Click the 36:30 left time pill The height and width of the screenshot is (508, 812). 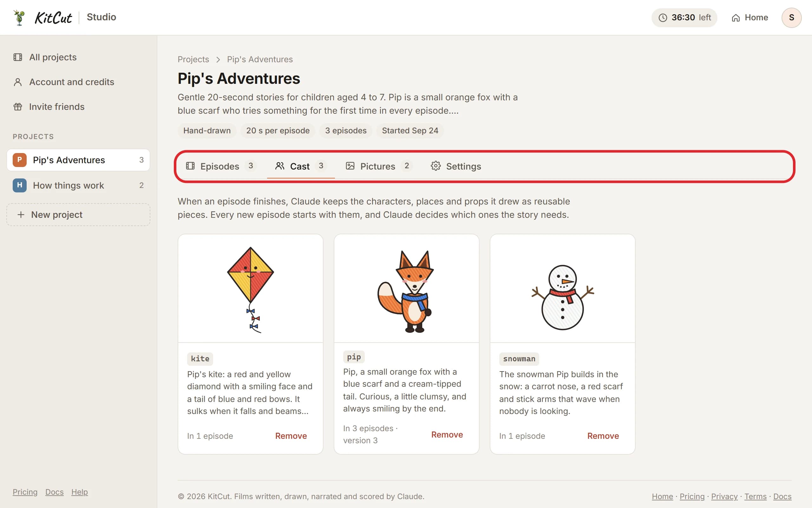pyautogui.click(x=684, y=17)
